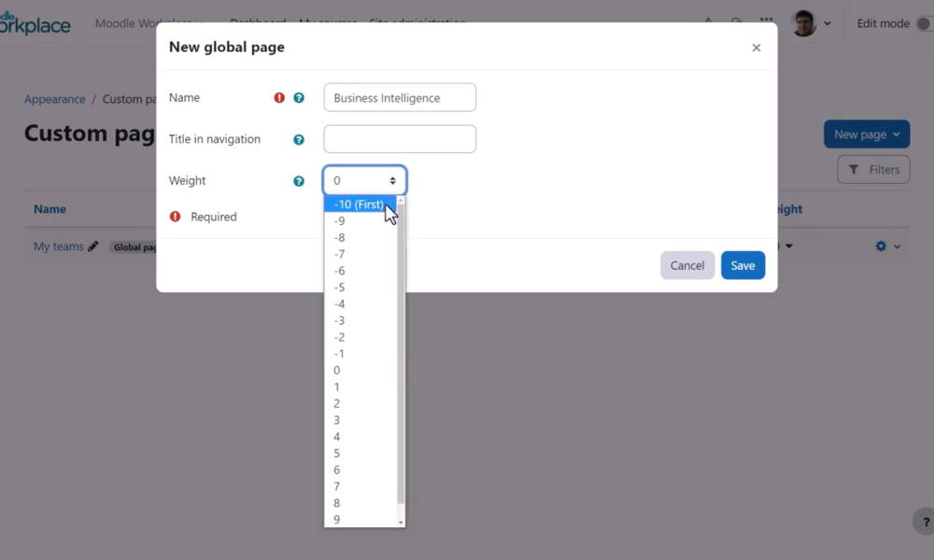Click inside the Name input field
934x560 pixels.
pyautogui.click(x=399, y=97)
